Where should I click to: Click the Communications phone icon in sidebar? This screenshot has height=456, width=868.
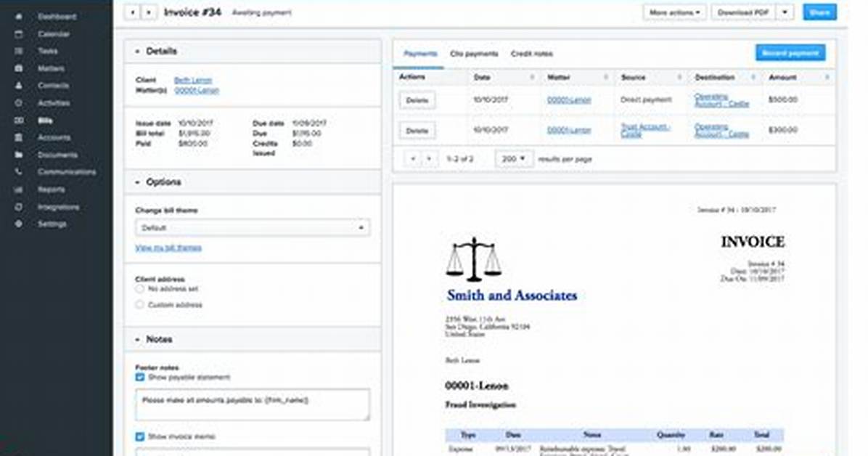(x=19, y=172)
